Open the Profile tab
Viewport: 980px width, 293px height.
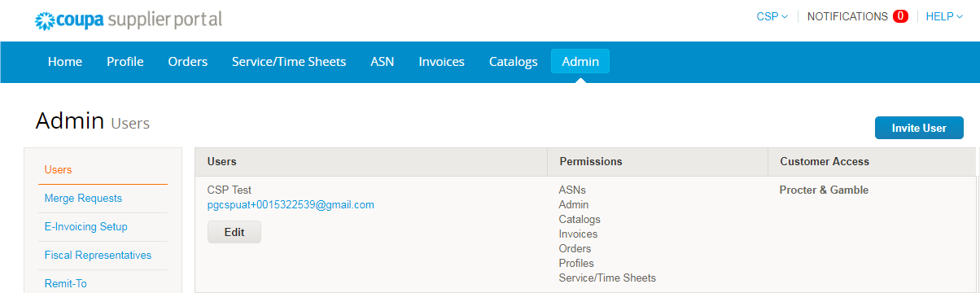click(125, 62)
